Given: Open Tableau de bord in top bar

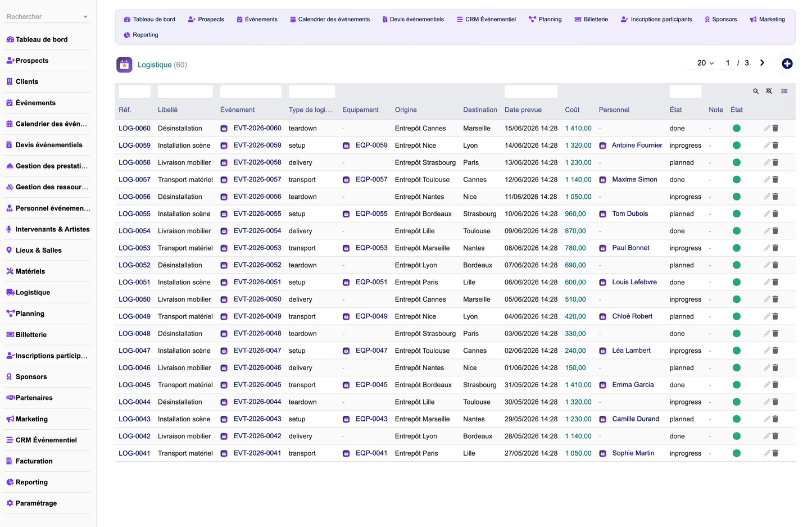Looking at the screenshot, I should click(x=149, y=19).
